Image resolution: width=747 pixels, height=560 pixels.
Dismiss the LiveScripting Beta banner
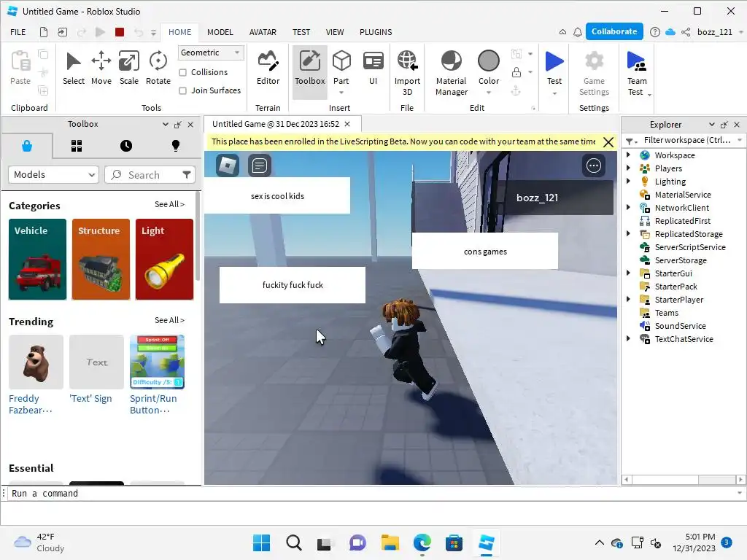(x=608, y=142)
